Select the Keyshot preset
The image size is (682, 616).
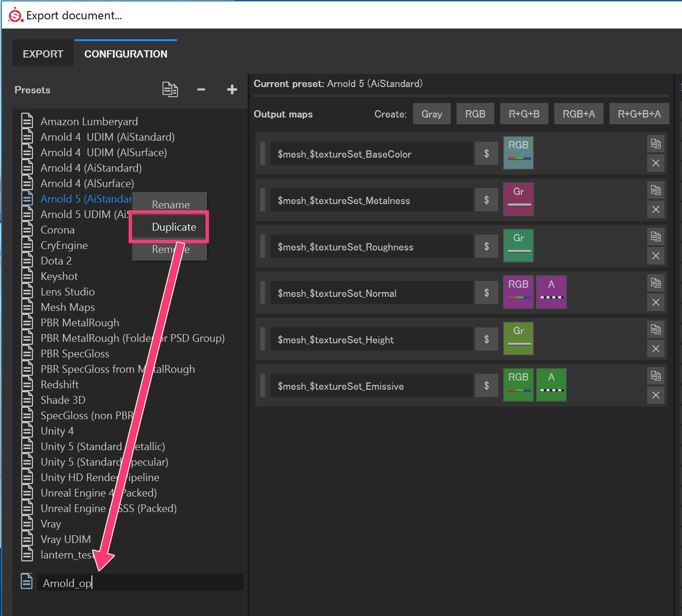pyautogui.click(x=59, y=276)
